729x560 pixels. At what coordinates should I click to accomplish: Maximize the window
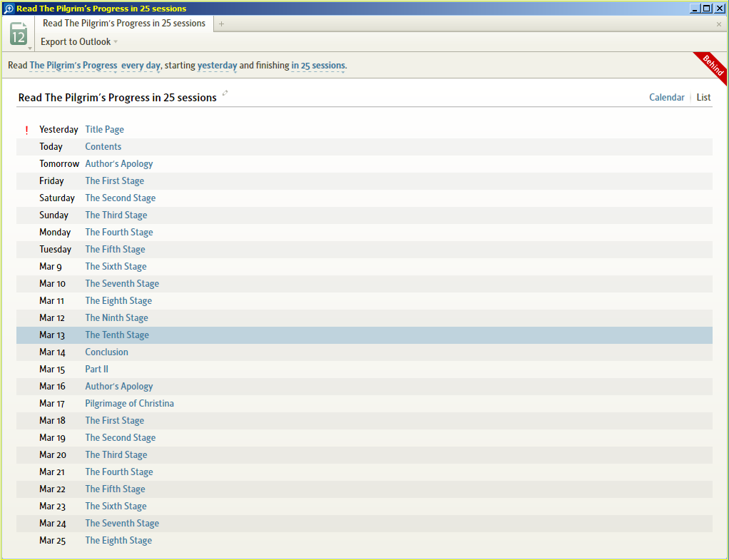click(x=706, y=9)
